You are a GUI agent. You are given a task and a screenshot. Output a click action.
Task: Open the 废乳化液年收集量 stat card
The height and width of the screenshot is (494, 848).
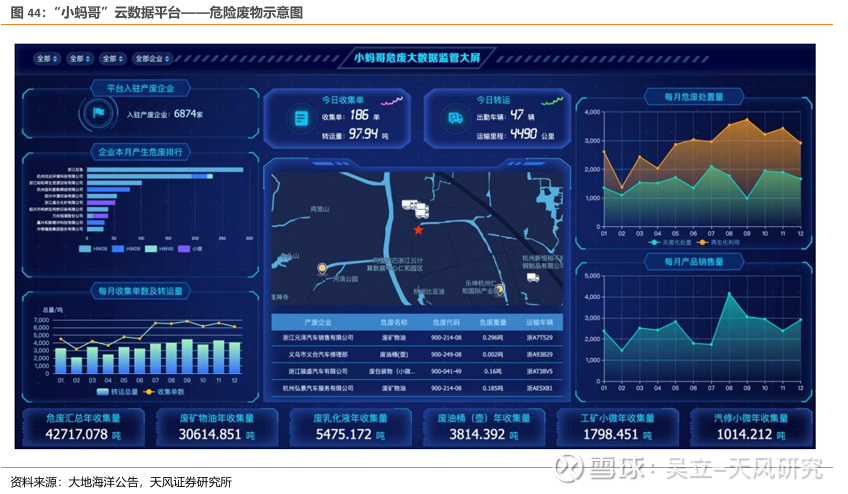coord(350,427)
